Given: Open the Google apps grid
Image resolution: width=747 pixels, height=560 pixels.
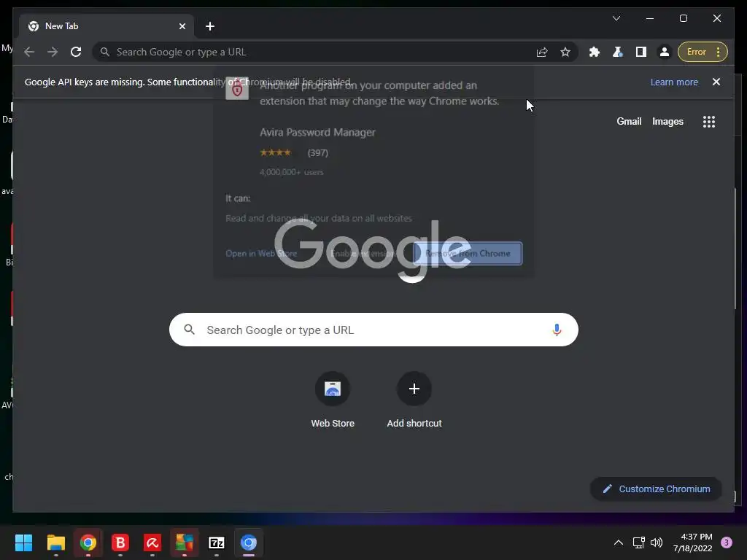Looking at the screenshot, I should coord(709,122).
